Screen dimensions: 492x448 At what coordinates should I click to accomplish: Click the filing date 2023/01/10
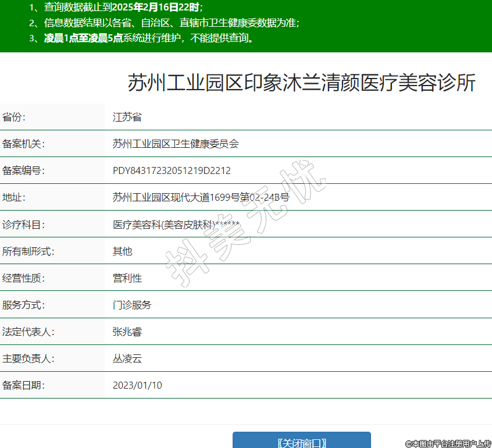click(137, 385)
